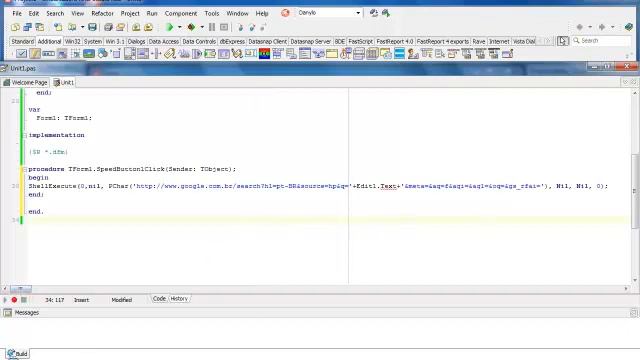
Task: Select the MaskEdit component icon
Action: 49,53
